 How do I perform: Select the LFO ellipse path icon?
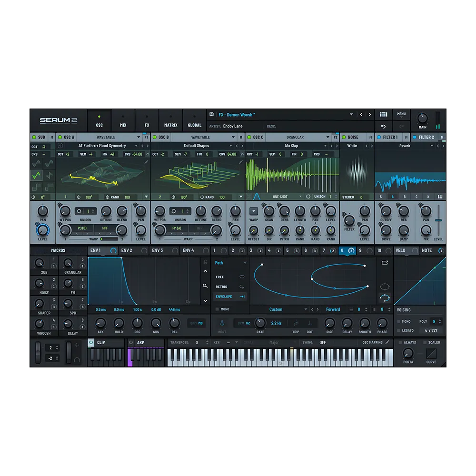385,287
